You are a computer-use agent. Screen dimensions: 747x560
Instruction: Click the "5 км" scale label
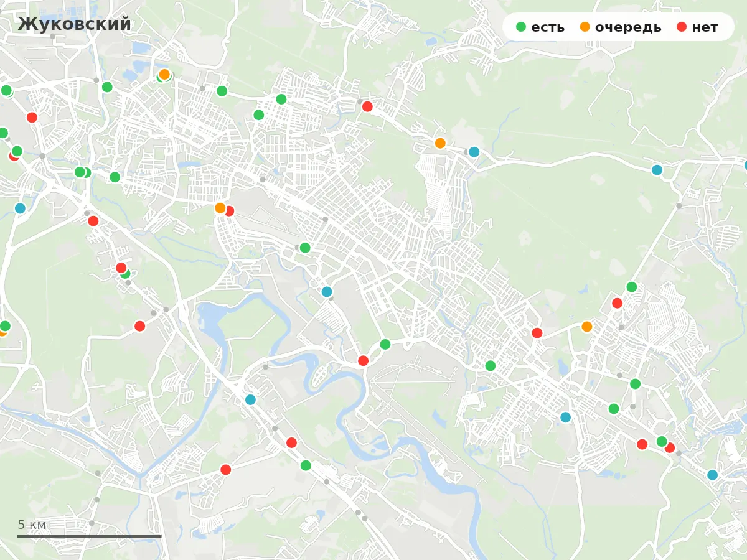32,525
